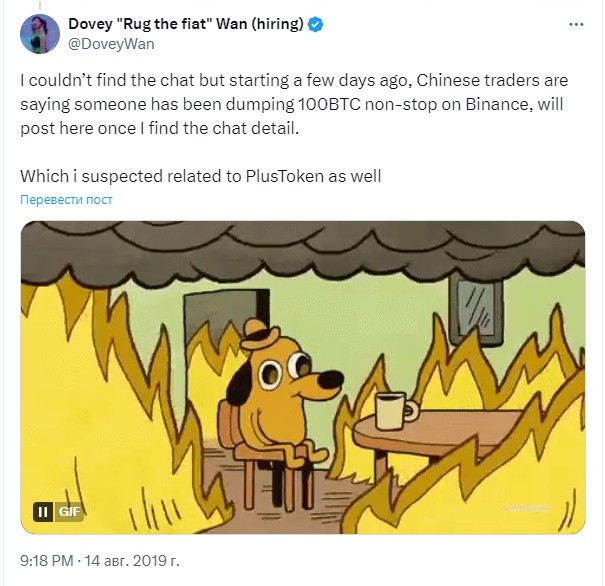Open the 9:18 PM timestamp
The width and height of the screenshot is (605, 586).
(x=47, y=560)
